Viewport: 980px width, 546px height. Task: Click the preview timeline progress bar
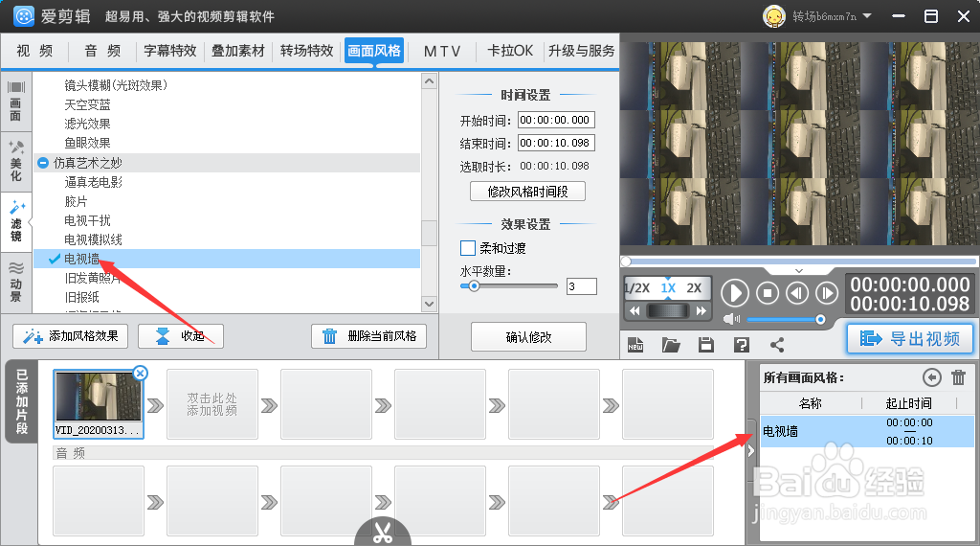click(x=799, y=262)
